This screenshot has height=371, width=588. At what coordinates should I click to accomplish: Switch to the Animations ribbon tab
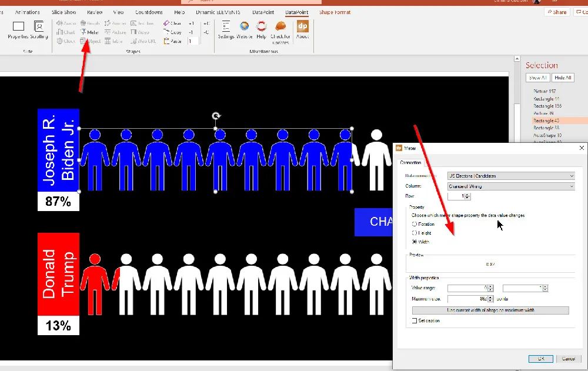pyautogui.click(x=28, y=12)
